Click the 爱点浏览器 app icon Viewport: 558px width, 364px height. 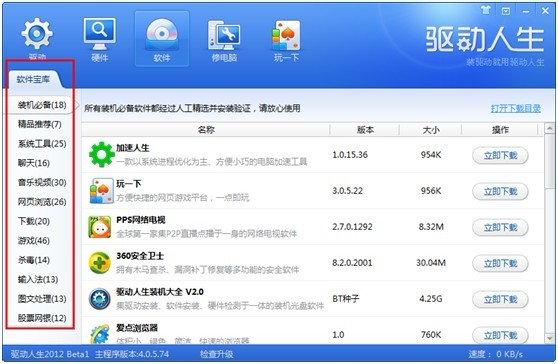click(100, 334)
